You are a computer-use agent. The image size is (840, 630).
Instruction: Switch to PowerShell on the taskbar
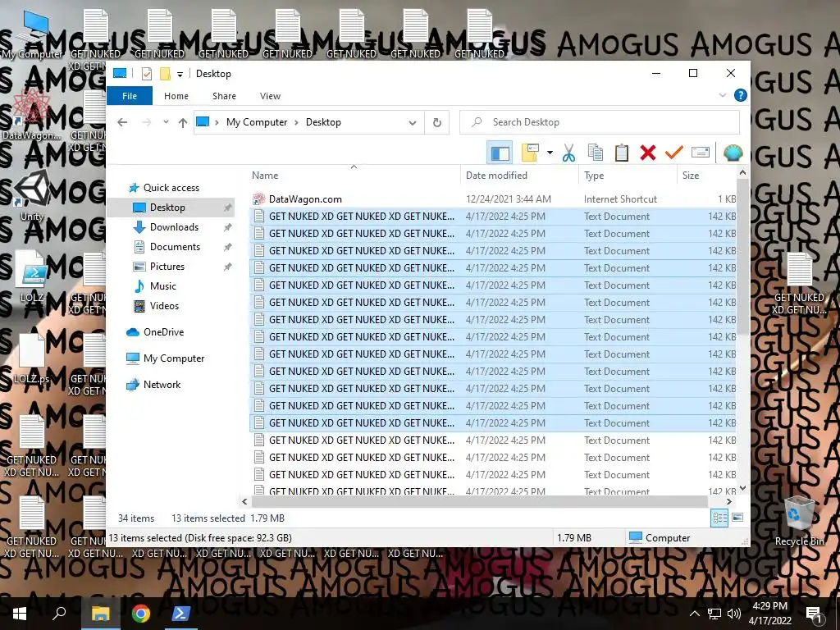pos(180,614)
